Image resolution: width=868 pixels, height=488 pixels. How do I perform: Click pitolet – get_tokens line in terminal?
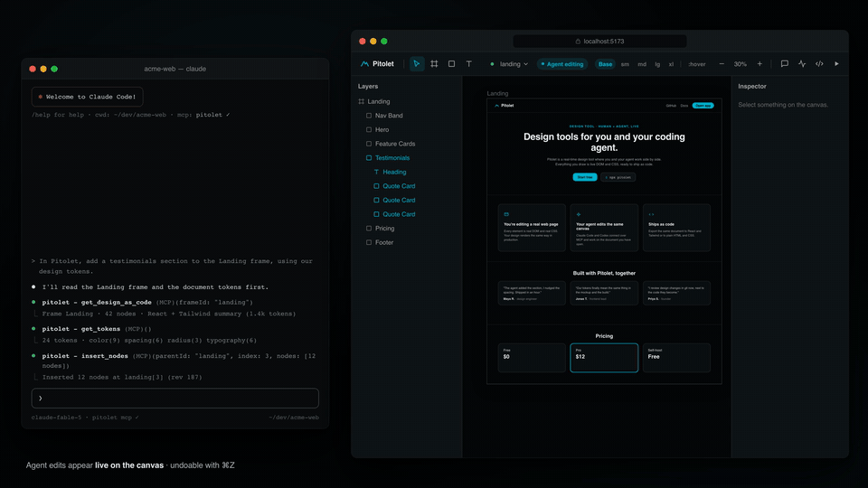click(x=97, y=329)
